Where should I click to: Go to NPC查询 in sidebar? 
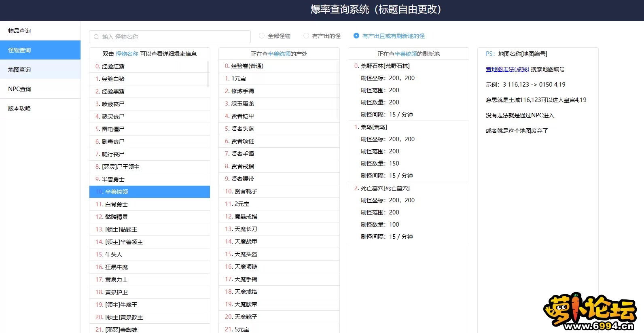tap(40, 89)
